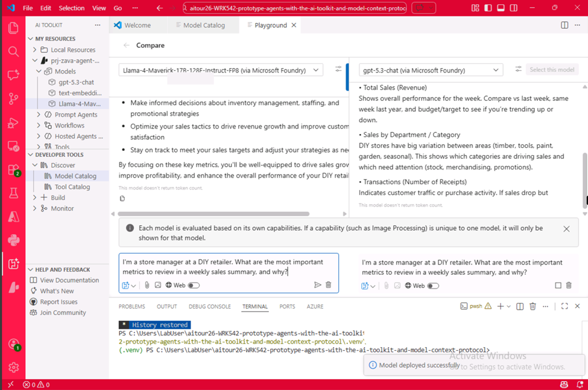This screenshot has width=588, height=390.
Task: Switch to the OUTPUT panel tab
Action: coord(166,306)
